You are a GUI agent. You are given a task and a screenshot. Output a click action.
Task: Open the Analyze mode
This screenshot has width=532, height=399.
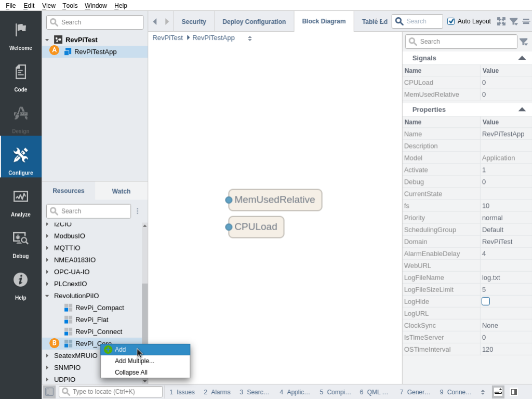pyautogui.click(x=21, y=202)
